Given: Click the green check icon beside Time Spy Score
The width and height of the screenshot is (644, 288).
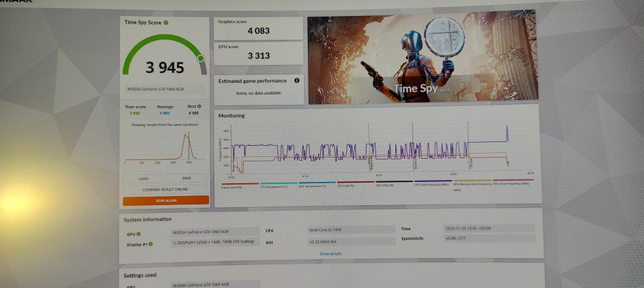Looking at the screenshot, I should click(166, 23).
